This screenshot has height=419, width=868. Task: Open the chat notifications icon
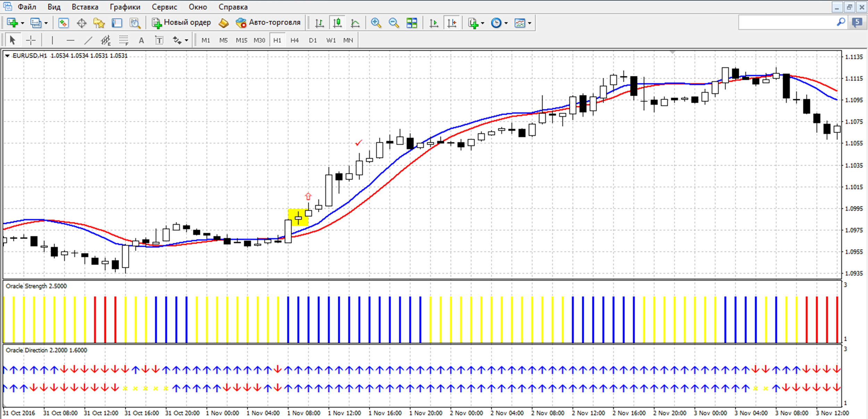tap(858, 23)
